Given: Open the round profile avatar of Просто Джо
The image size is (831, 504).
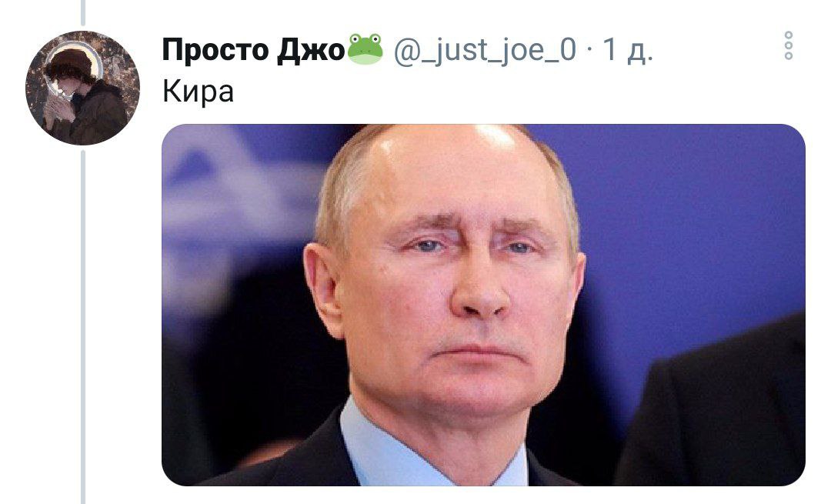Looking at the screenshot, I should [82, 88].
